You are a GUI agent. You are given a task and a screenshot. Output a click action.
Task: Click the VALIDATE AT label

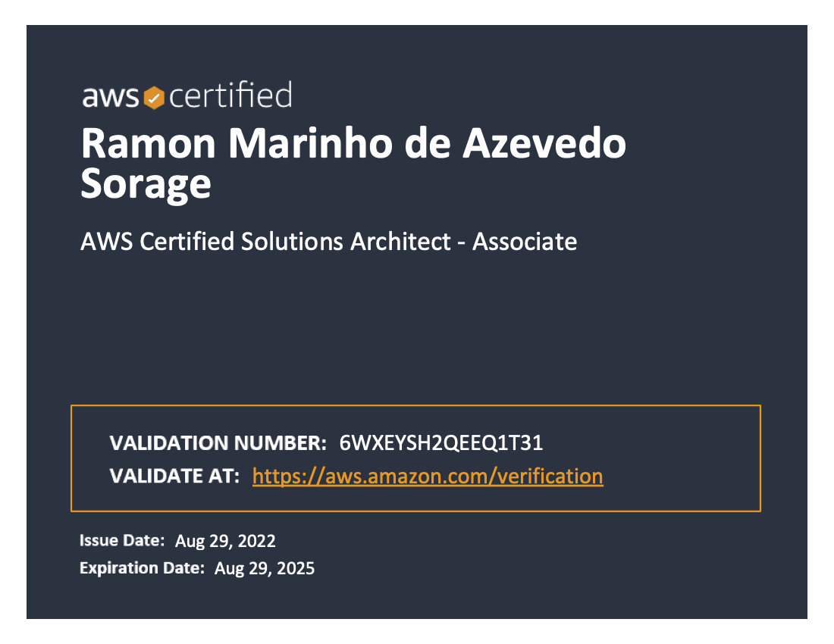point(174,476)
